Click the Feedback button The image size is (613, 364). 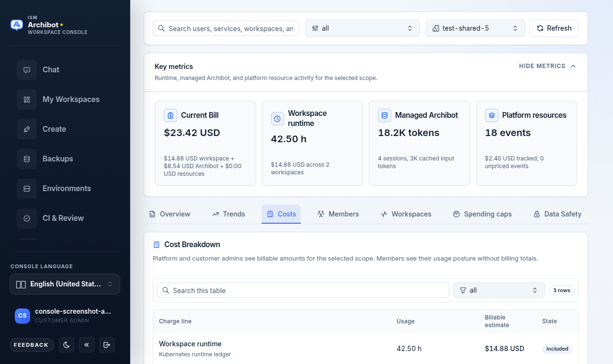click(32, 345)
